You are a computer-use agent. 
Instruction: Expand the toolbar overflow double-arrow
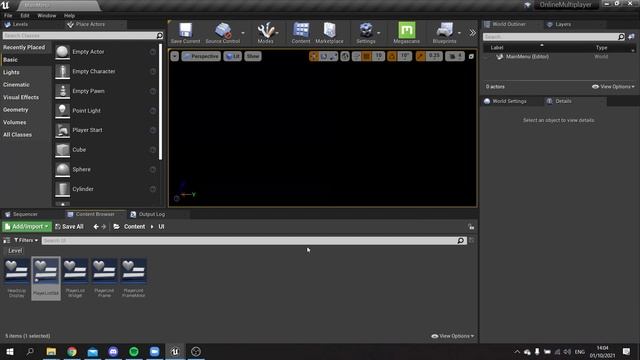point(472,33)
